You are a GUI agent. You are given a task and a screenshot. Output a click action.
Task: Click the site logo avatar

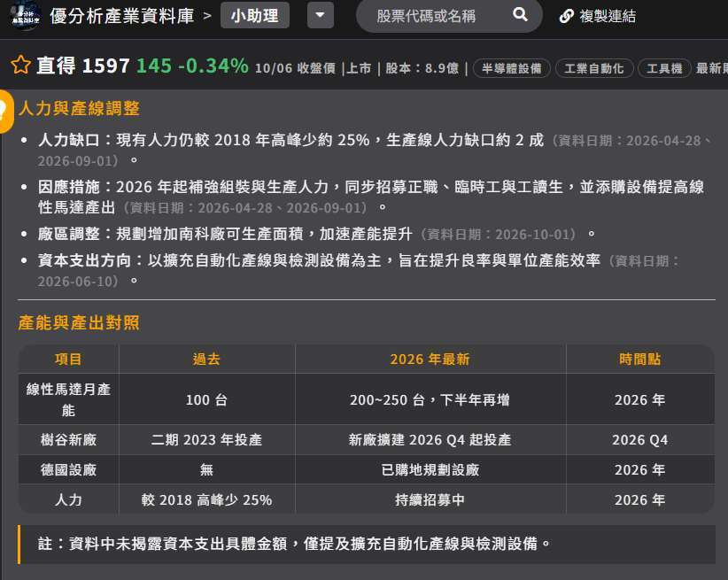[x=26, y=16]
